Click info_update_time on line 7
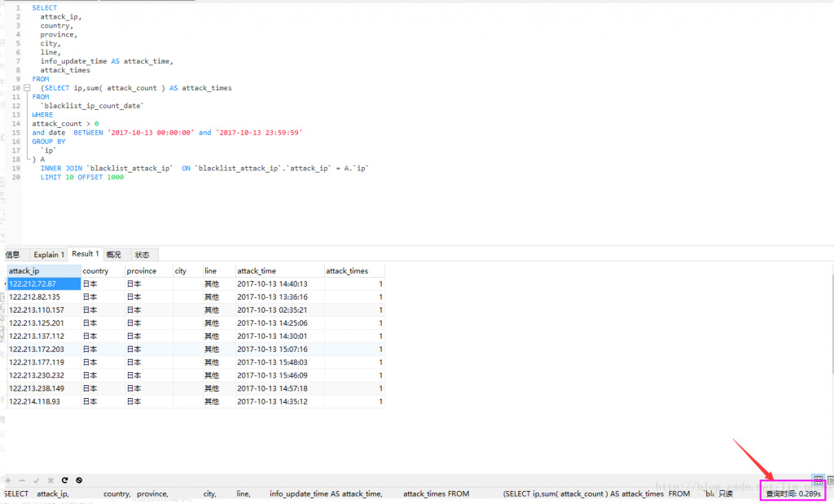The height and width of the screenshot is (504, 834). [x=73, y=61]
